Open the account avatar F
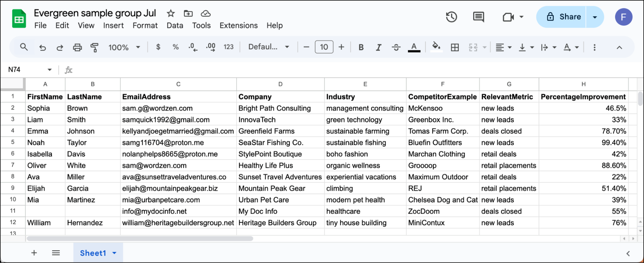The height and width of the screenshot is (263, 644). point(623,17)
